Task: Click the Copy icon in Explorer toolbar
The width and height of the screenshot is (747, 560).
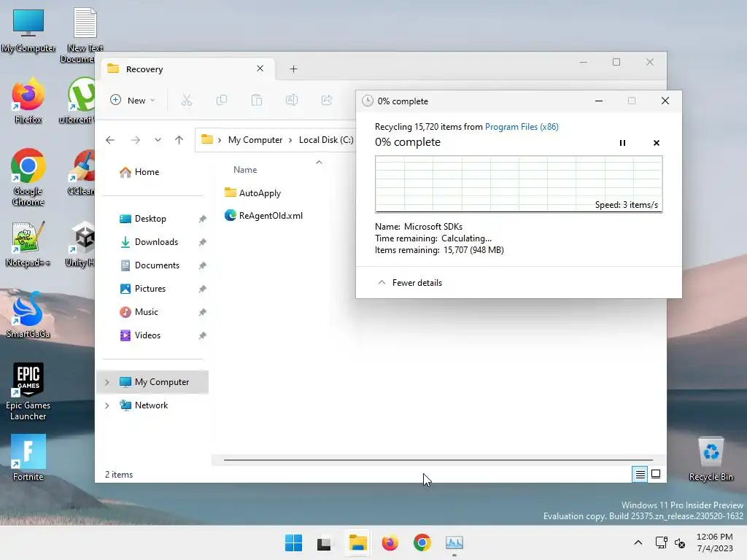Action: pyautogui.click(x=222, y=100)
